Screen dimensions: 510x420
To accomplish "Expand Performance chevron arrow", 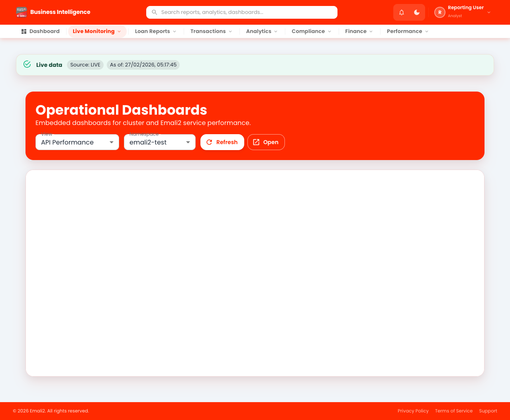I will point(427,31).
